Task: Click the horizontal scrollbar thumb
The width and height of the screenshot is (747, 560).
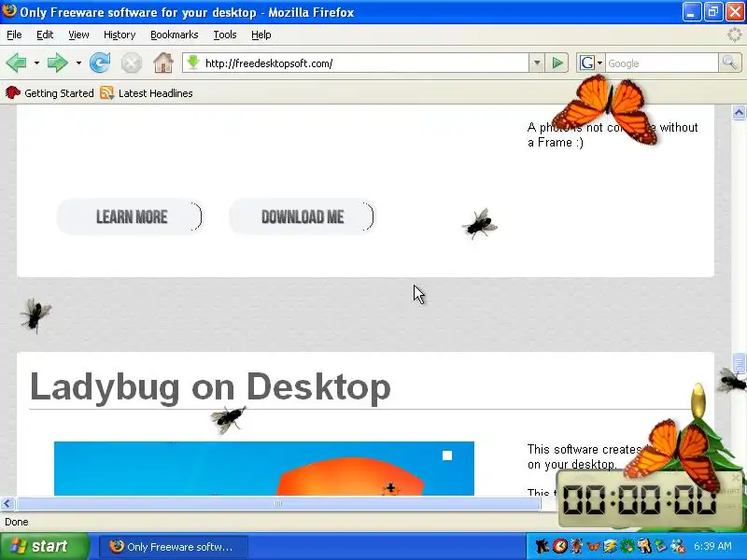Action: point(278,503)
